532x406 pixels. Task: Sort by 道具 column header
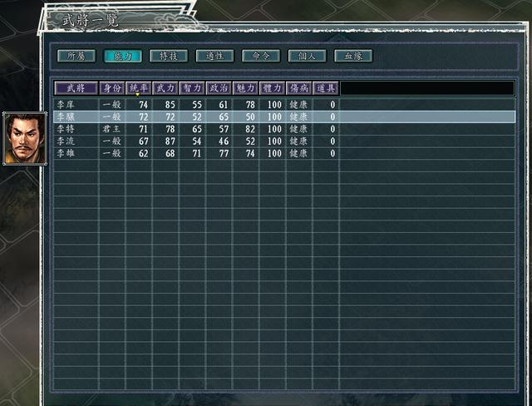[326, 88]
